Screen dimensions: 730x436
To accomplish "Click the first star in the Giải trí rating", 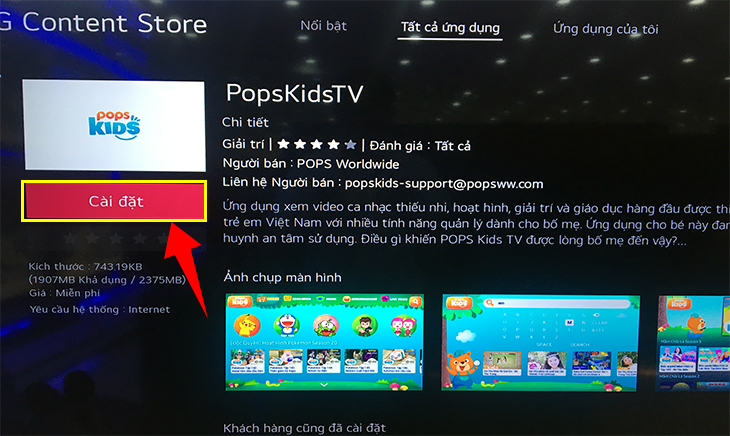I will 283,144.
